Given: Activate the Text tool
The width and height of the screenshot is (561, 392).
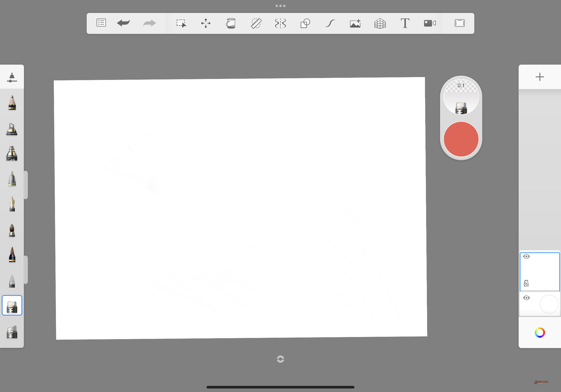Looking at the screenshot, I should pyautogui.click(x=405, y=23).
